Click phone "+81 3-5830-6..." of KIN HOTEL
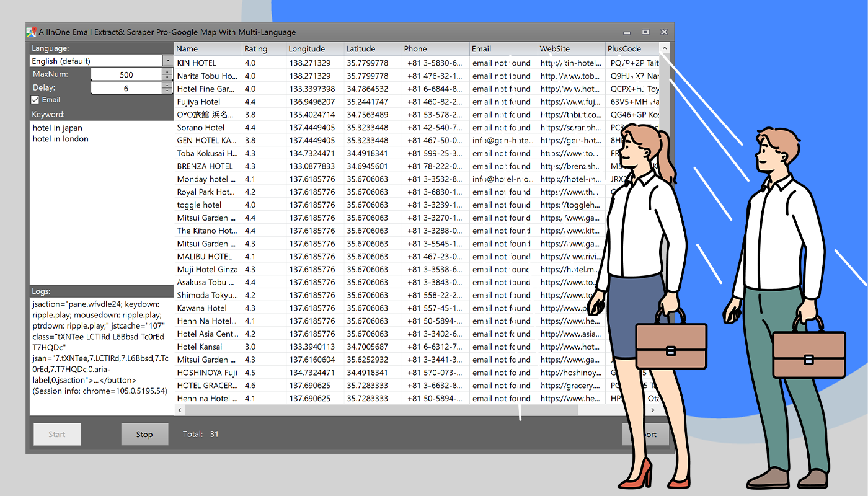This screenshot has height=496, width=868. coord(435,63)
